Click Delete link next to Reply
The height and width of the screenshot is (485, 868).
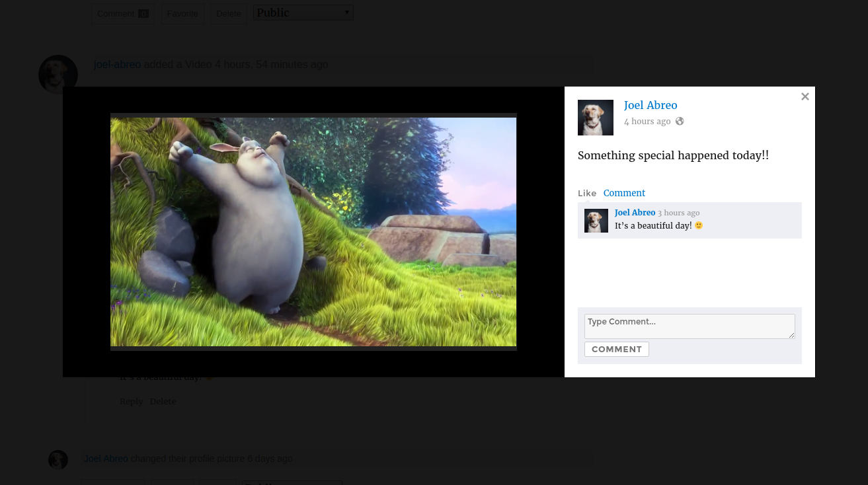tap(163, 402)
